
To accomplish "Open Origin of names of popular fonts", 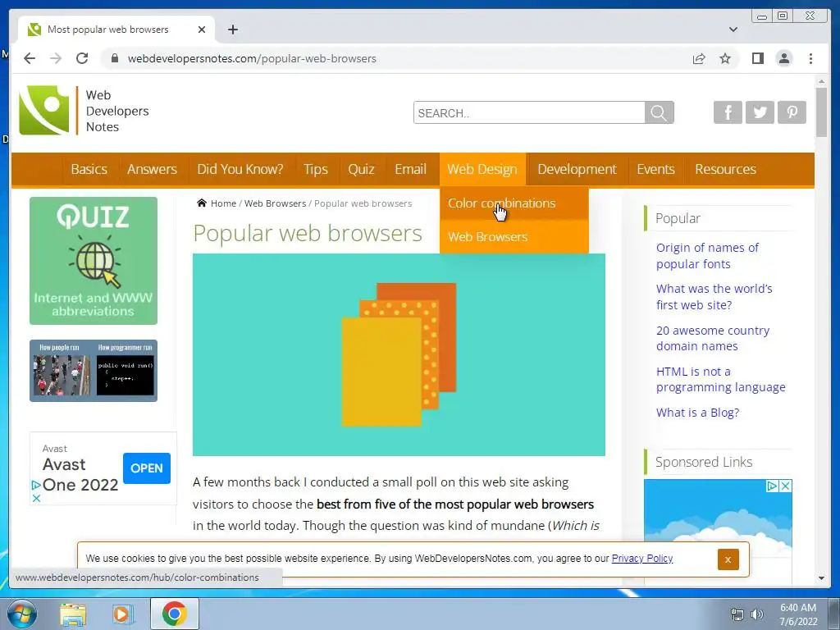I will click(707, 256).
